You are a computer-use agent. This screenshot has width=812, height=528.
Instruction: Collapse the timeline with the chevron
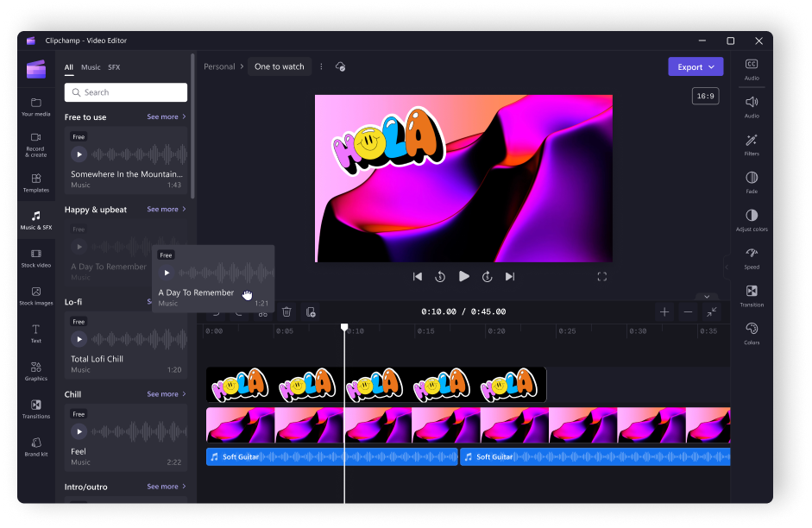click(x=707, y=297)
